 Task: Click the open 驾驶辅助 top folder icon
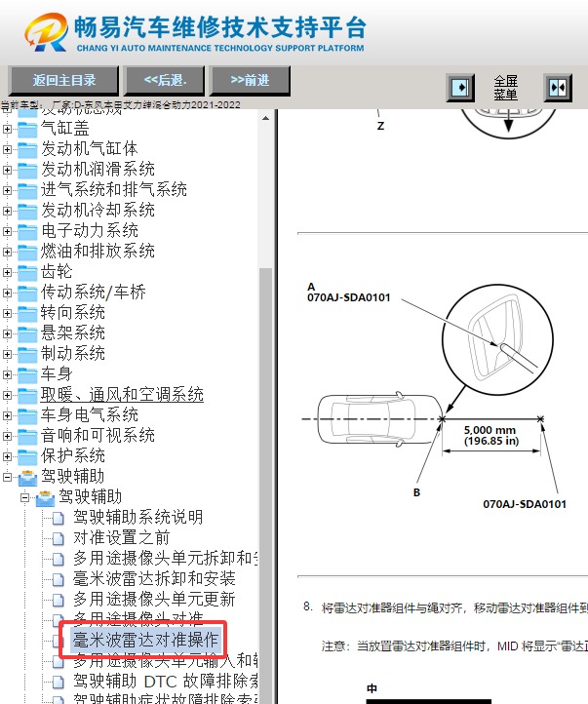point(27,478)
